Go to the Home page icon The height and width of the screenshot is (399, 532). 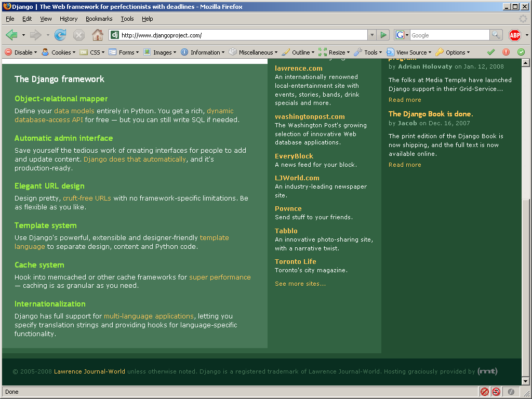pyautogui.click(x=98, y=35)
